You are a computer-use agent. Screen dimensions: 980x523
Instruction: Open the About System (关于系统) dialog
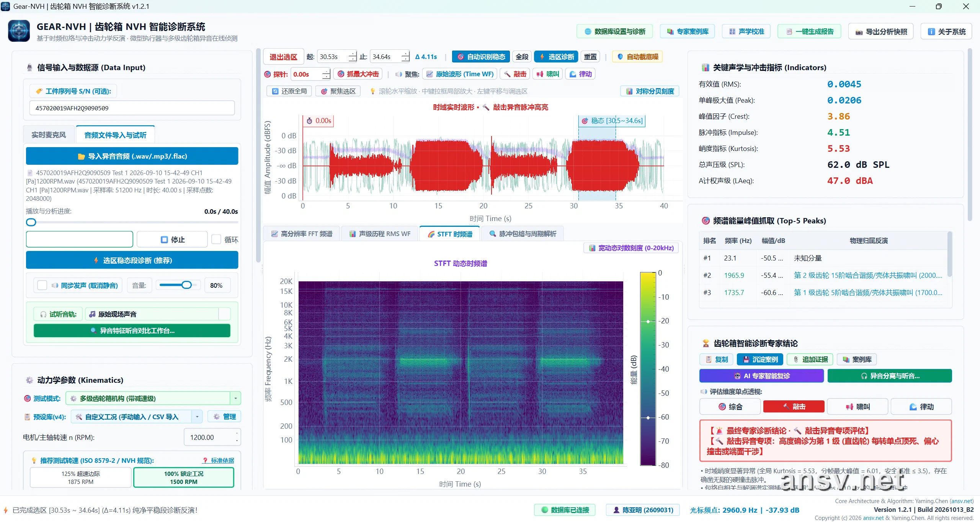pos(946,31)
